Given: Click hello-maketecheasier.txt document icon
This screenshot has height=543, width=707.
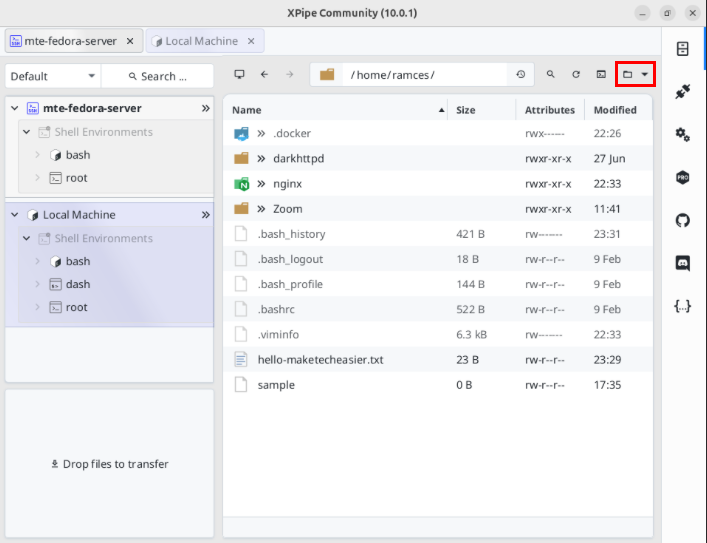Looking at the screenshot, I should pyautogui.click(x=241, y=359).
